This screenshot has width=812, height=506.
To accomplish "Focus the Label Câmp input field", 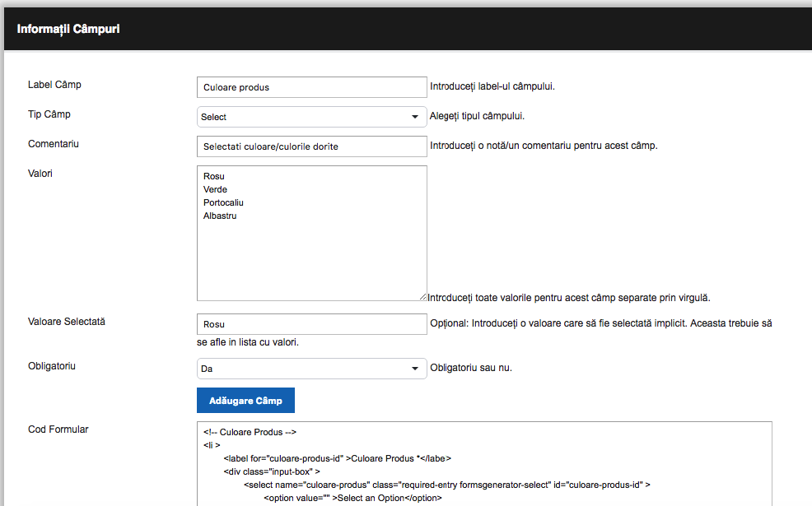I will [312, 87].
